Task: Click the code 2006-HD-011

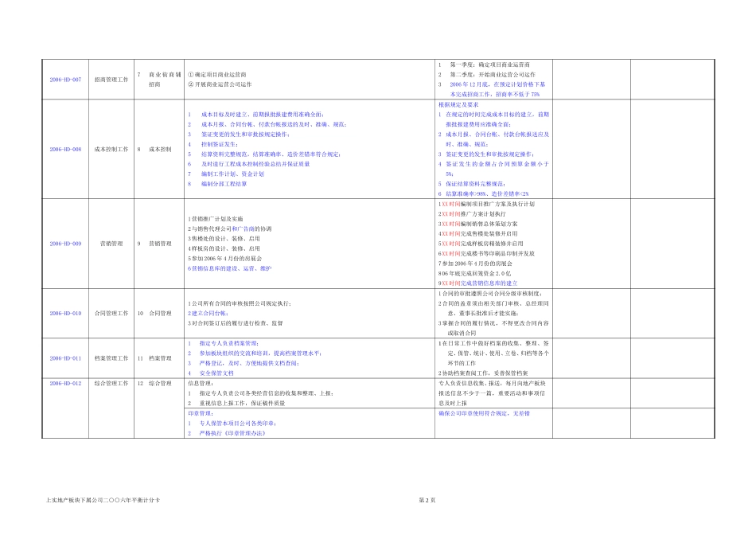Action: tap(65, 358)
